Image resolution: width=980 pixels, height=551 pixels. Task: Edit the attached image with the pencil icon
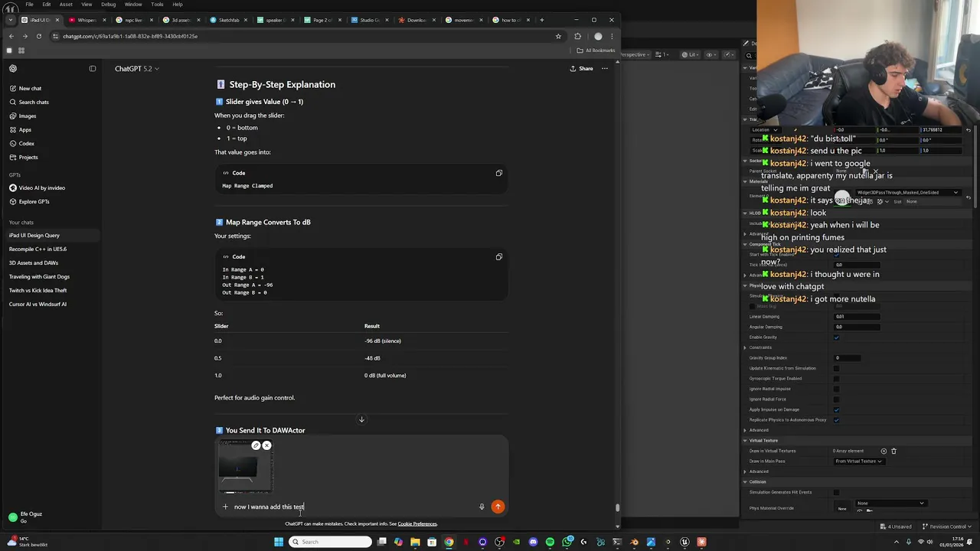[256, 445]
